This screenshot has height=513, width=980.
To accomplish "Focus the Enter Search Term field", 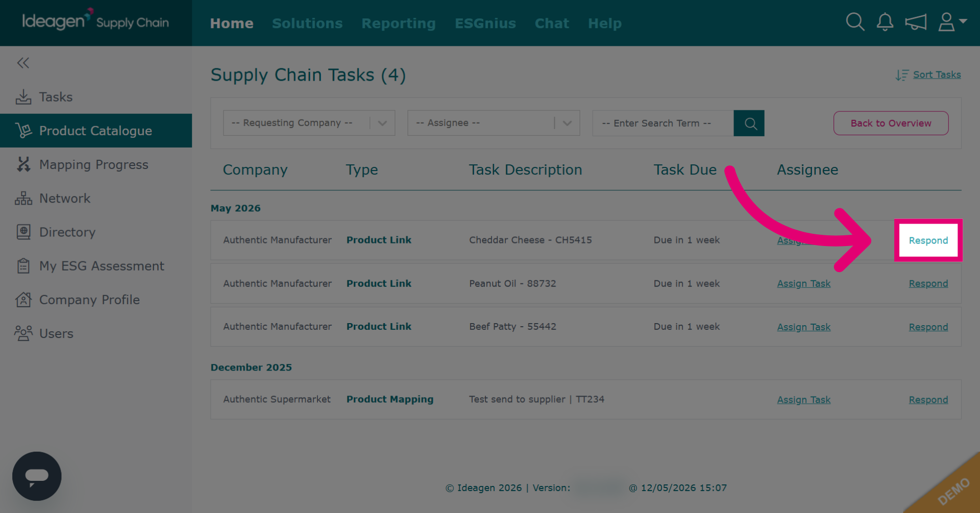I will [x=663, y=123].
